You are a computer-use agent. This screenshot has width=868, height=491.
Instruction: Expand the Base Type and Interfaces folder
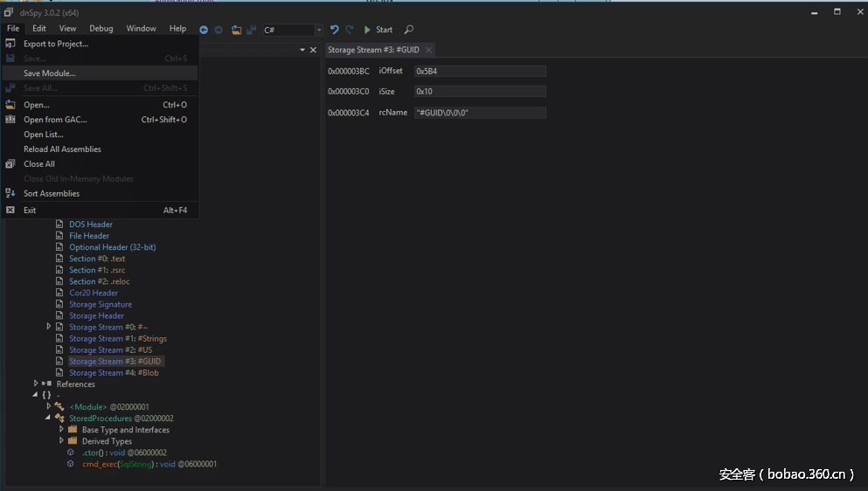61,430
